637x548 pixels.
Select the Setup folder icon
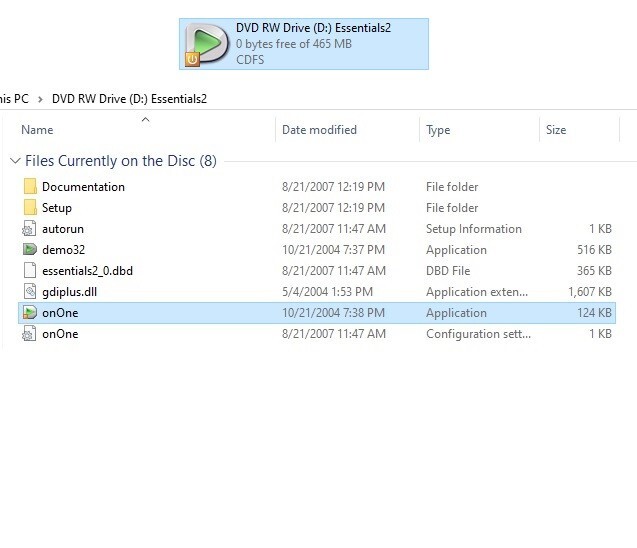pyautogui.click(x=30, y=208)
